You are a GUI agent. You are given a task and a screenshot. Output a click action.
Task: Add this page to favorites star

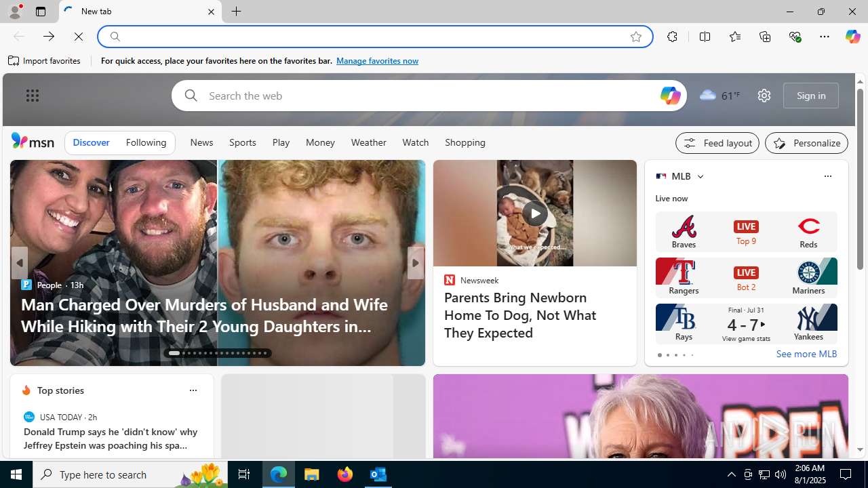[635, 37]
